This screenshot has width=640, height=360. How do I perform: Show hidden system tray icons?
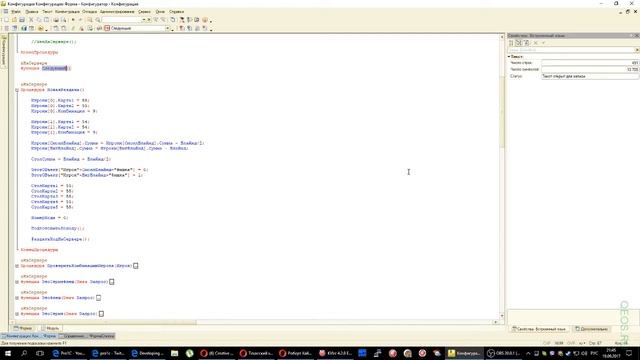click(x=528, y=353)
